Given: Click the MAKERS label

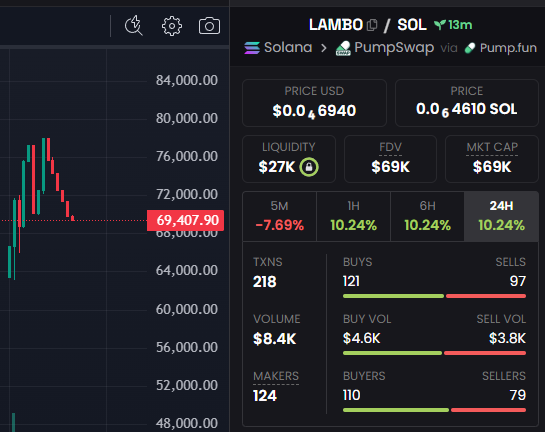Looking at the screenshot, I should click(x=276, y=376).
